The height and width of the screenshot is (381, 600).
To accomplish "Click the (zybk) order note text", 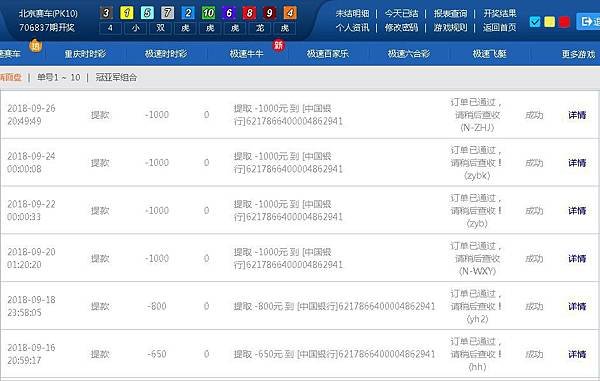I will 477,176.
